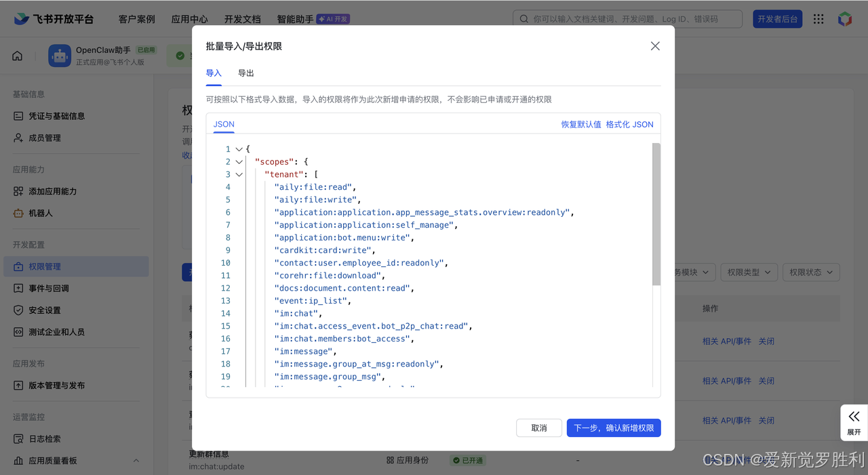868x475 pixels.
Task: Open 开发文档 menu
Action: 243,19
